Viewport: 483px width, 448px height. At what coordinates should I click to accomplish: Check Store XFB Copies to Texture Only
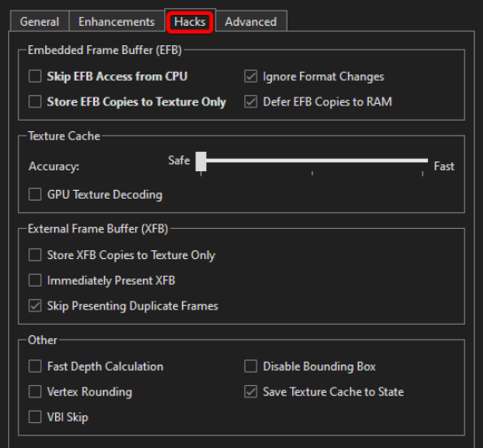pyautogui.click(x=35, y=255)
